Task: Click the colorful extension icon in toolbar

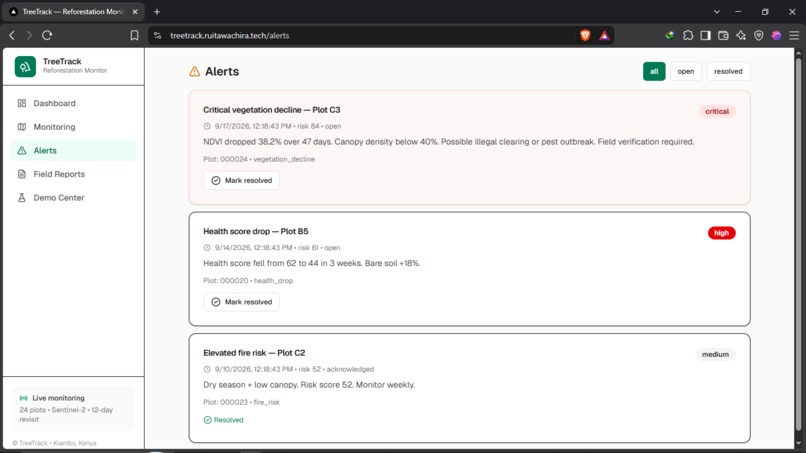Action: tap(670, 35)
